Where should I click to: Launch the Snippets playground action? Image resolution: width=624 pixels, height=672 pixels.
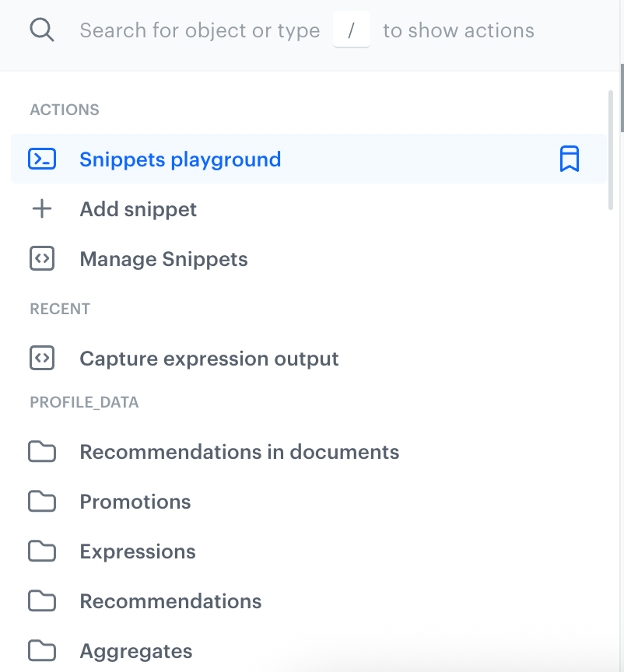(180, 159)
